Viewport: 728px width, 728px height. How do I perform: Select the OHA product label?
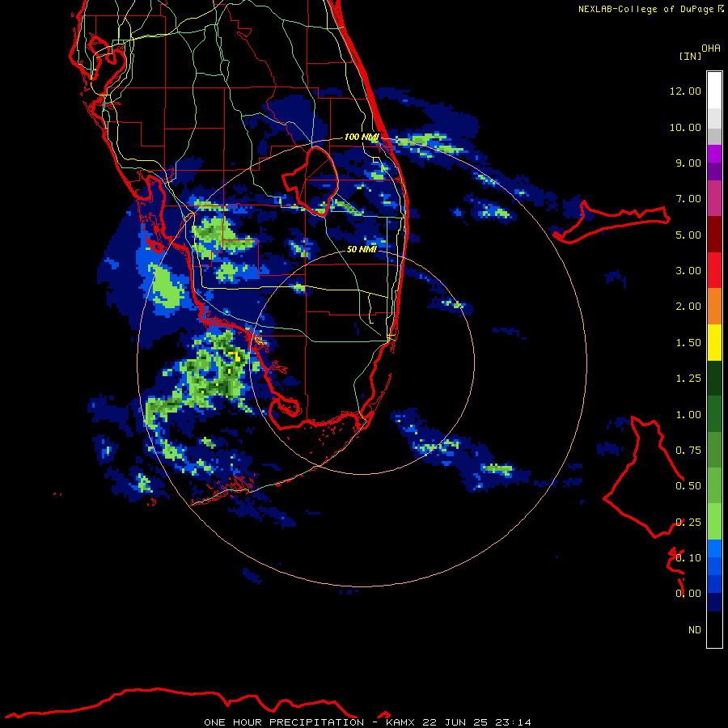[x=711, y=49]
